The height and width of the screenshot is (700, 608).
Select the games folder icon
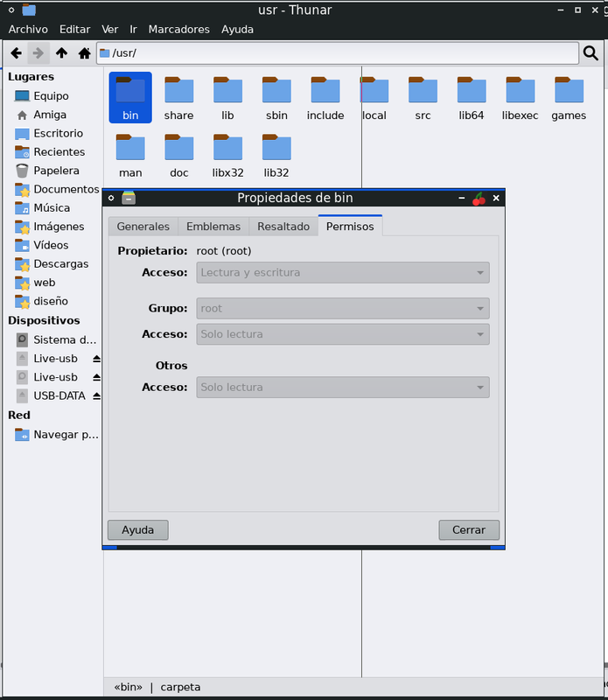(x=569, y=90)
